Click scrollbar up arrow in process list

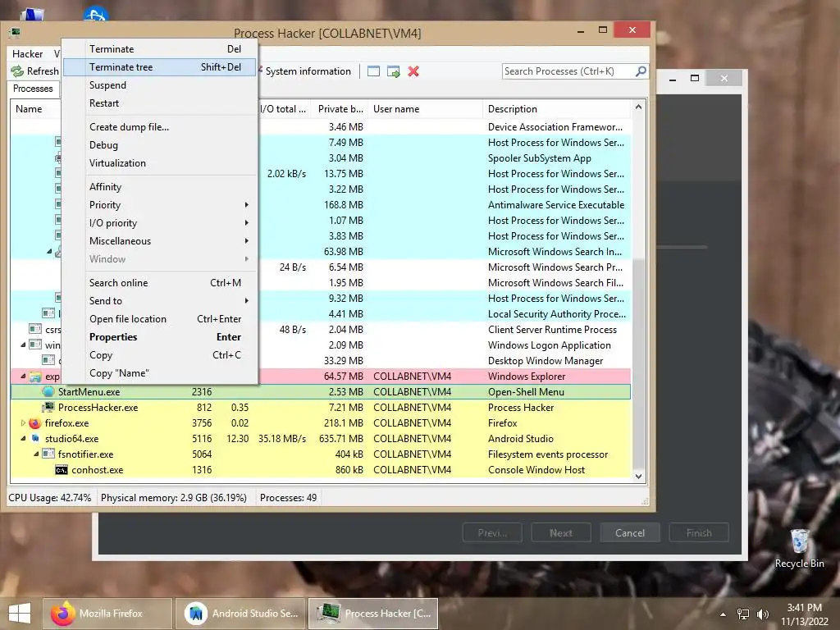[x=638, y=107]
